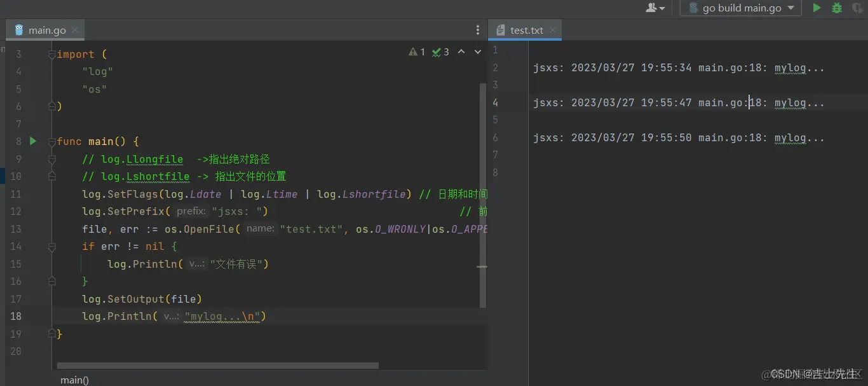Click the main() breadcrumb at the editor bottom
This screenshot has width=868, height=386.
[x=74, y=380]
